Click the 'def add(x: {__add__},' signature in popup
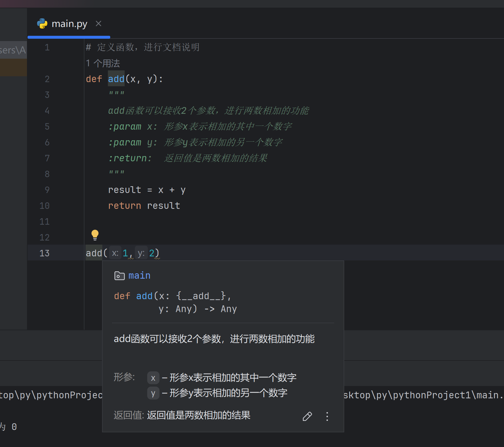This screenshot has height=447, width=504. [172, 296]
